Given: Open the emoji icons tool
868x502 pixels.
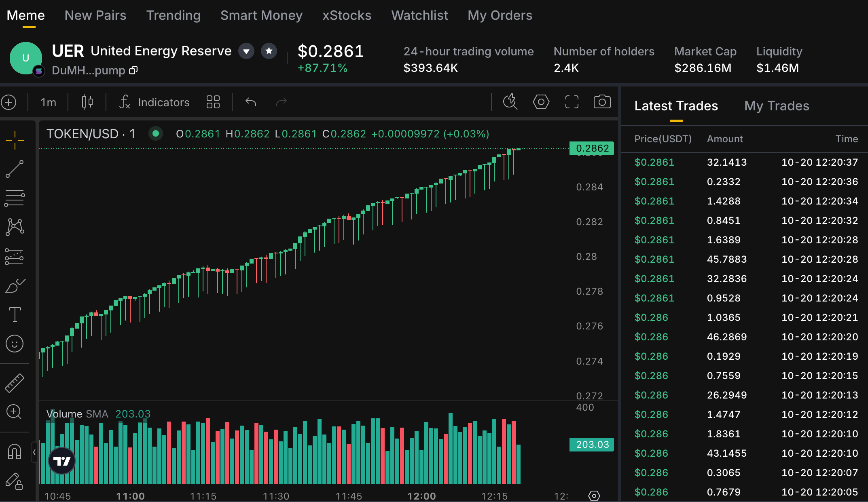Looking at the screenshot, I should (15, 344).
